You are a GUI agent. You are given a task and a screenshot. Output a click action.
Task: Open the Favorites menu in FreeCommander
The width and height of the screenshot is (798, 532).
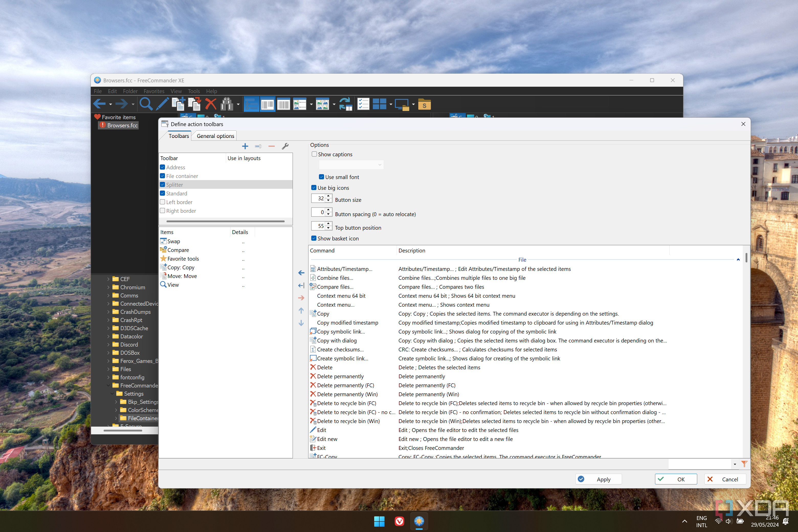(x=154, y=91)
